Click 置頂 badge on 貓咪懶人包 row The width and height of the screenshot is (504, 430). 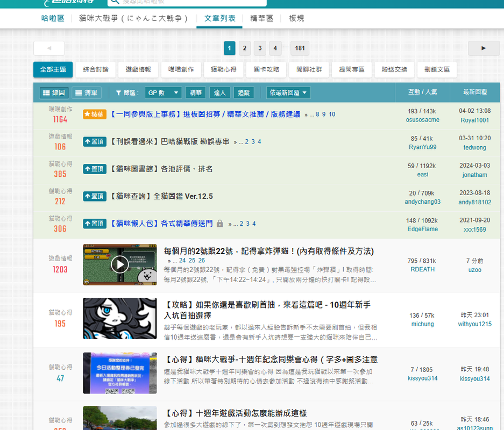coord(95,224)
